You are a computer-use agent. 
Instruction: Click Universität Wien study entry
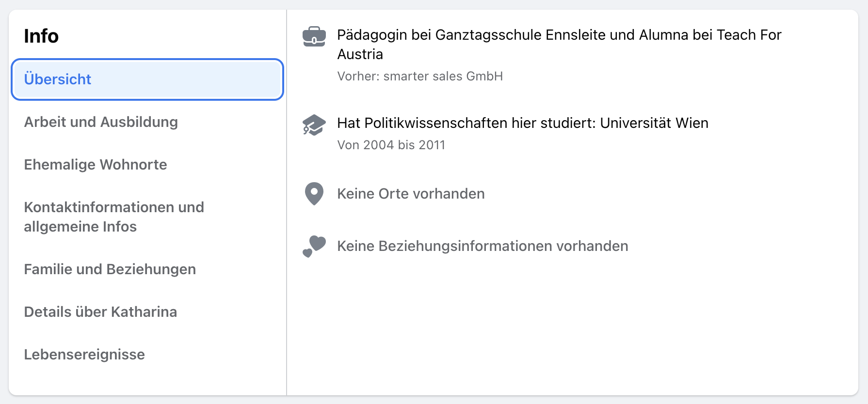[523, 123]
